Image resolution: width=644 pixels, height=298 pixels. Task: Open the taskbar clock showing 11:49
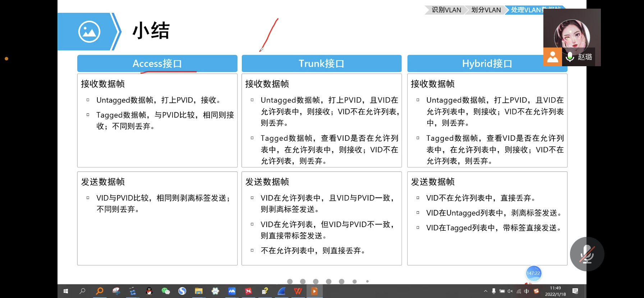pyautogui.click(x=555, y=291)
